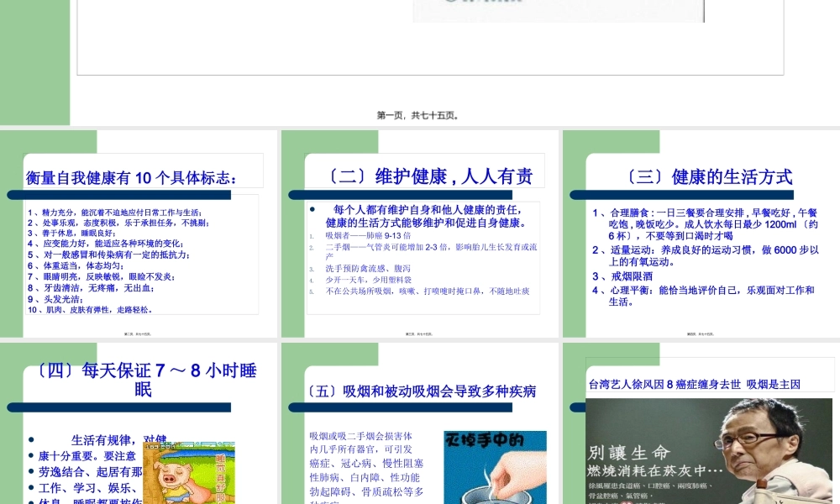Click the heading 〔三〕健康的生活方式
This screenshot has height=504, width=840.
click(711, 176)
